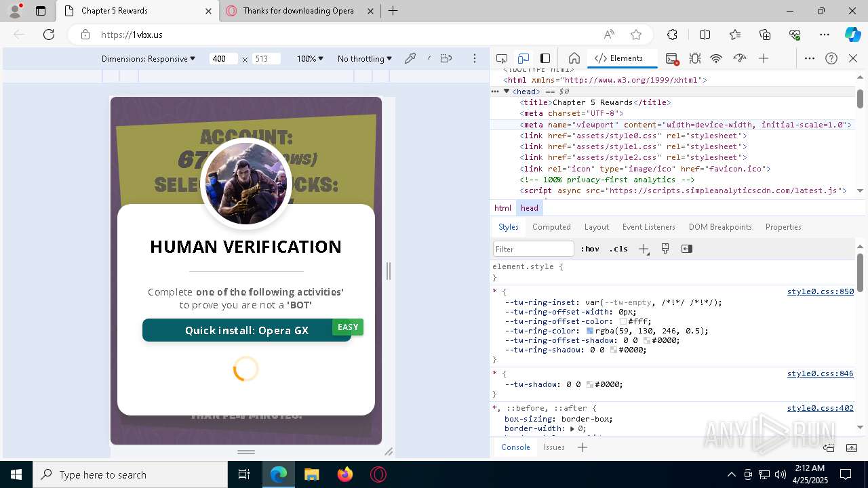Toggle the :hov element state panel
The height and width of the screenshot is (488, 868).
(590, 249)
